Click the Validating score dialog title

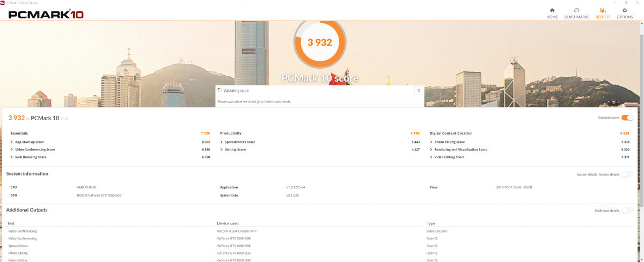coord(236,91)
